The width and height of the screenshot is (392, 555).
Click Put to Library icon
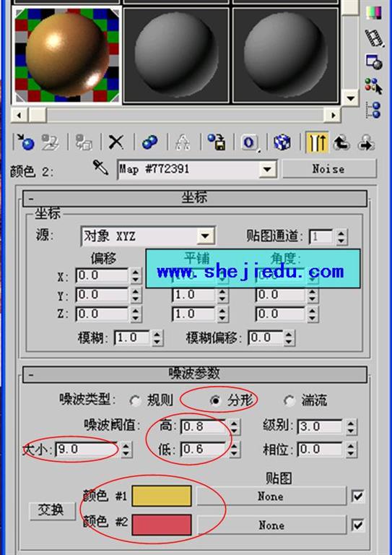tap(217, 142)
